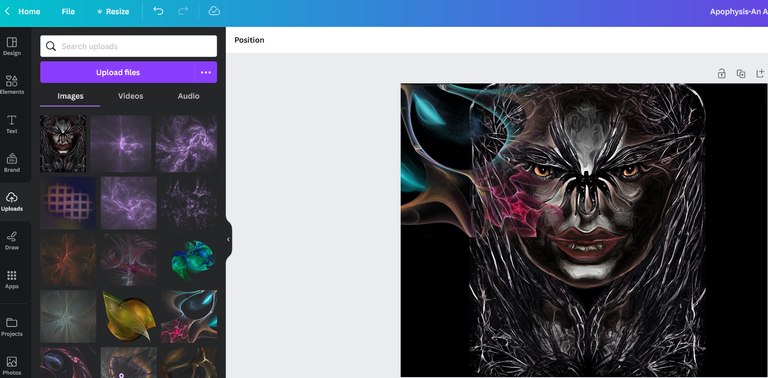Open the Elements sidebar panel
This screenshot has width=768, height=378.
click(x=12, y=85)
